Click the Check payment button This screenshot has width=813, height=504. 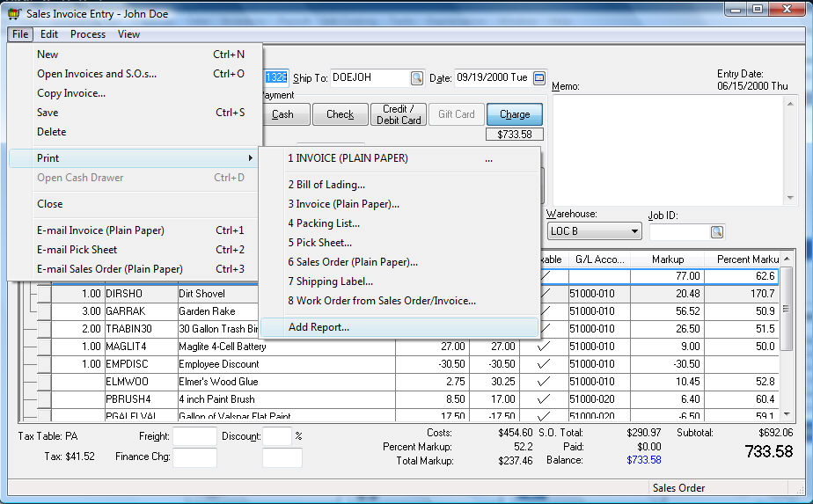(340, 114)
